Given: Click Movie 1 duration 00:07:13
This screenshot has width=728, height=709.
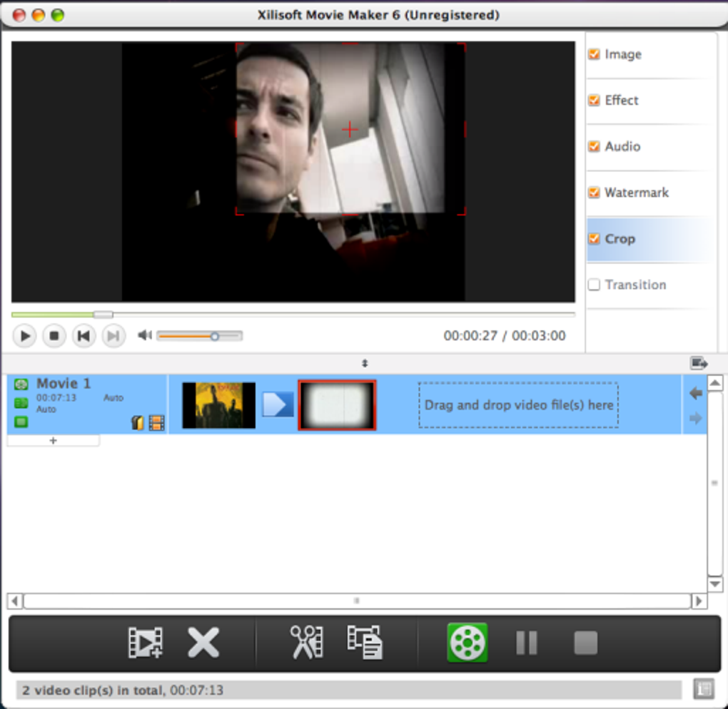Looking at the screenshot, I should [56, 398].
